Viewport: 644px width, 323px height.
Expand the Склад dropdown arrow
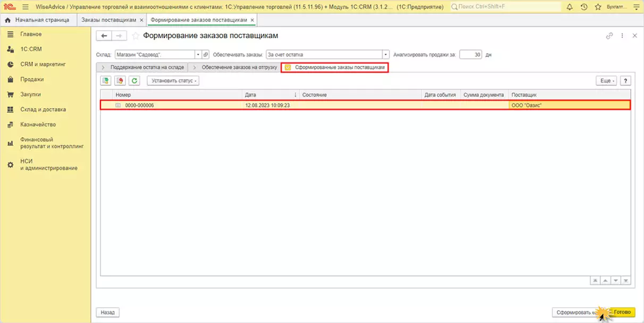[x=198, y=54]
